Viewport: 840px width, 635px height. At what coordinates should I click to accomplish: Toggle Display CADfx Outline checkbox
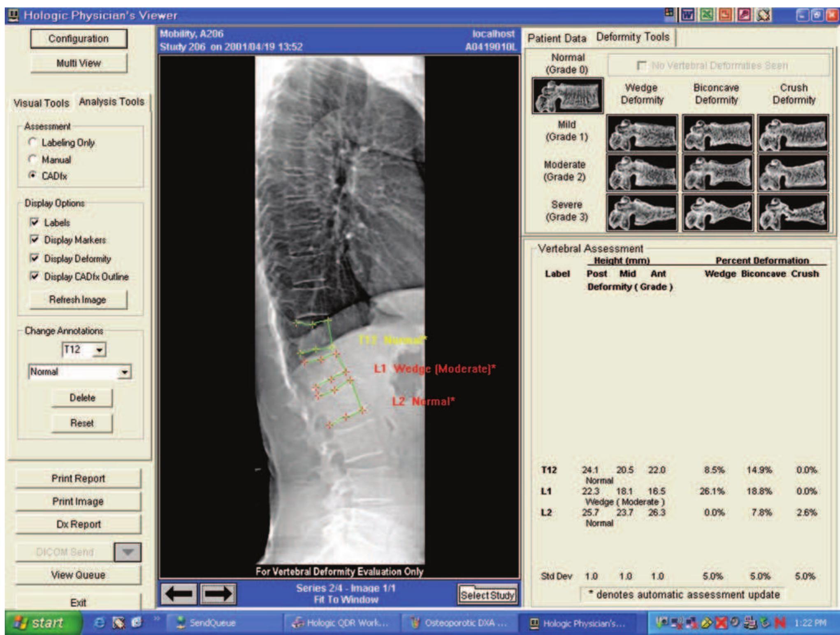pyautogui.click(x=35, y=276)
